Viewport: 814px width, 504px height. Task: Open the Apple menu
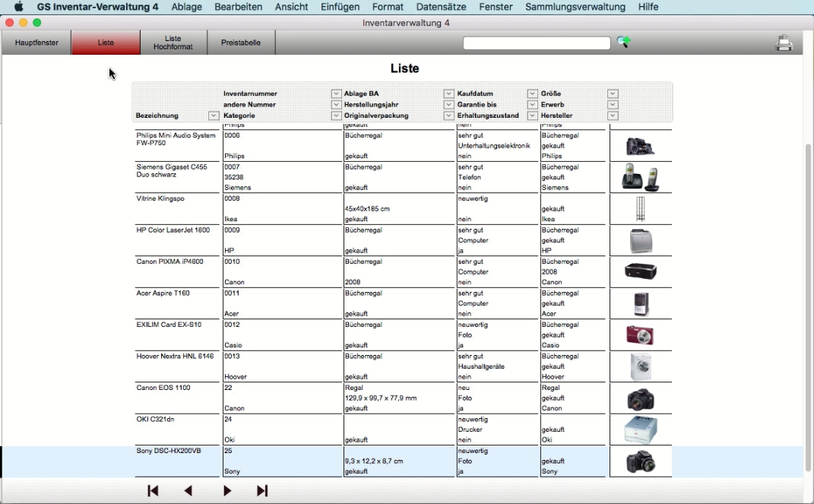(19, 7)
